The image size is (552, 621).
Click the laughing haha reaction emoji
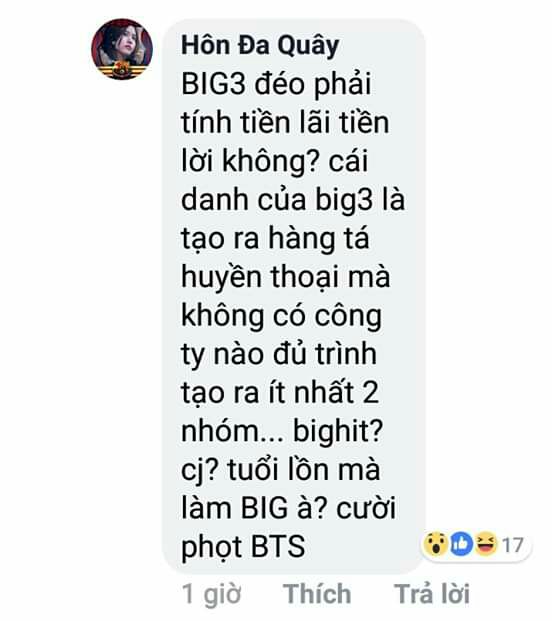tap(486, 544)
